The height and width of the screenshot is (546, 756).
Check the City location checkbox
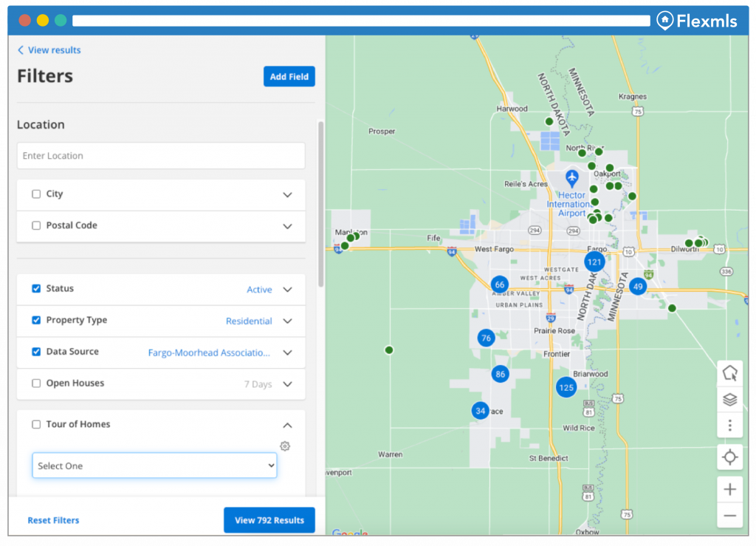36,194
